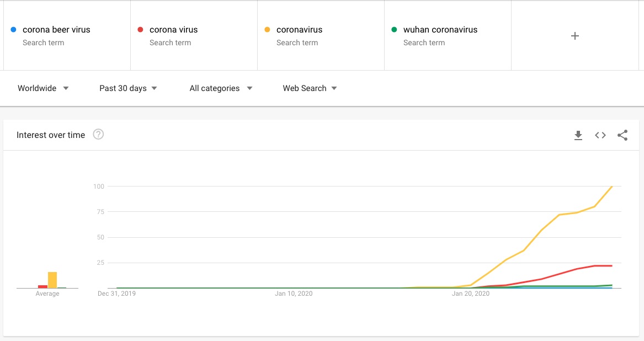Click the Jan 10, 2020 axis label
644x341 pixels.
[294, 294]
